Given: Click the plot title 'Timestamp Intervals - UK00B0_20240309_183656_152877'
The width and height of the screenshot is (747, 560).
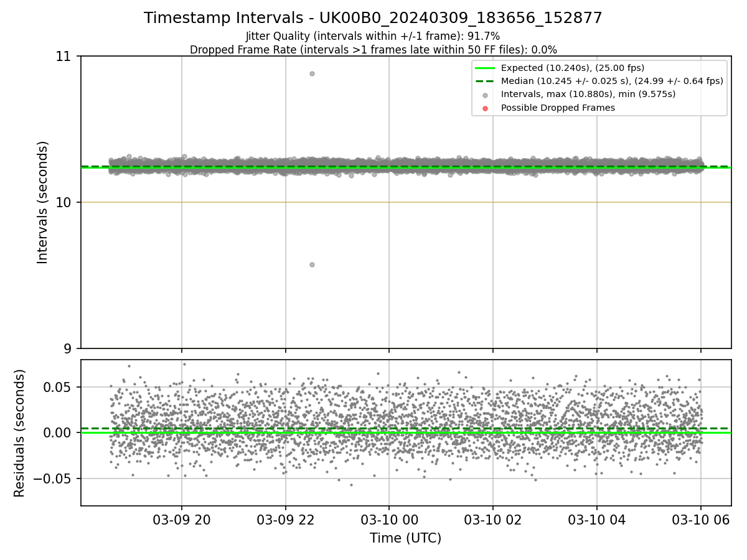Looking at the screenshot, I should pos(373,18).
